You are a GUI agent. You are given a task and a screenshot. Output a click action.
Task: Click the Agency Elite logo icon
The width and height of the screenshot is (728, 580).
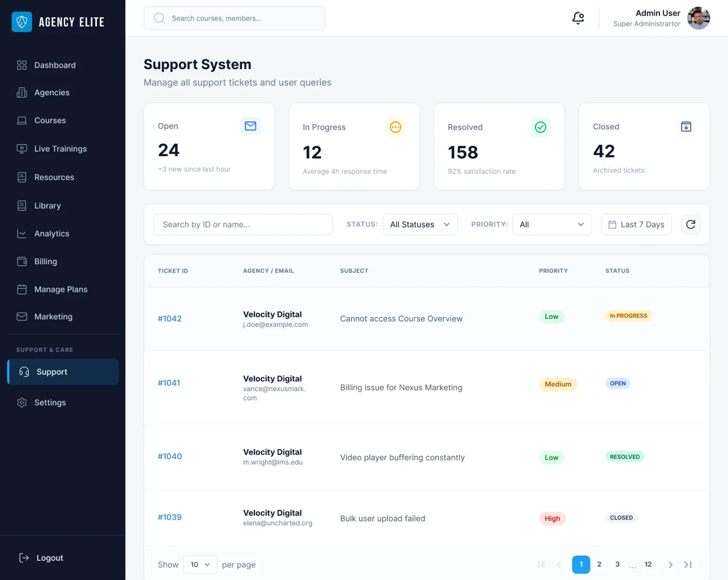(22, 22)
